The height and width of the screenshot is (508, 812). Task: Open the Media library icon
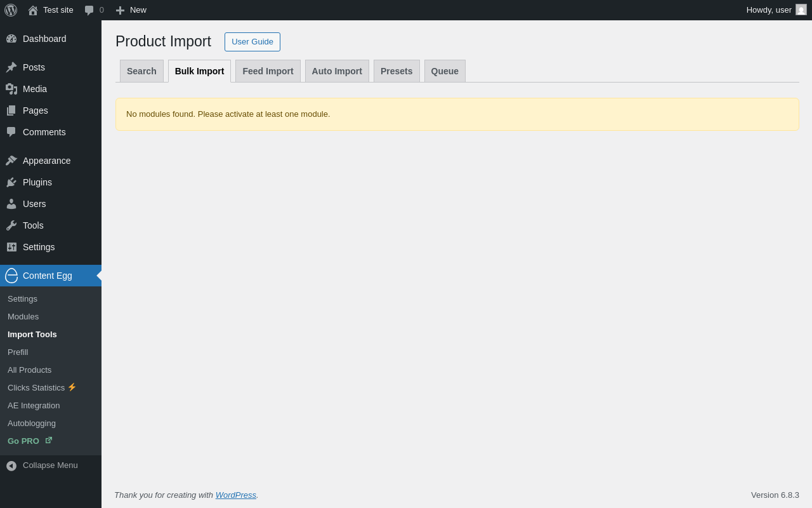[11, 89]
